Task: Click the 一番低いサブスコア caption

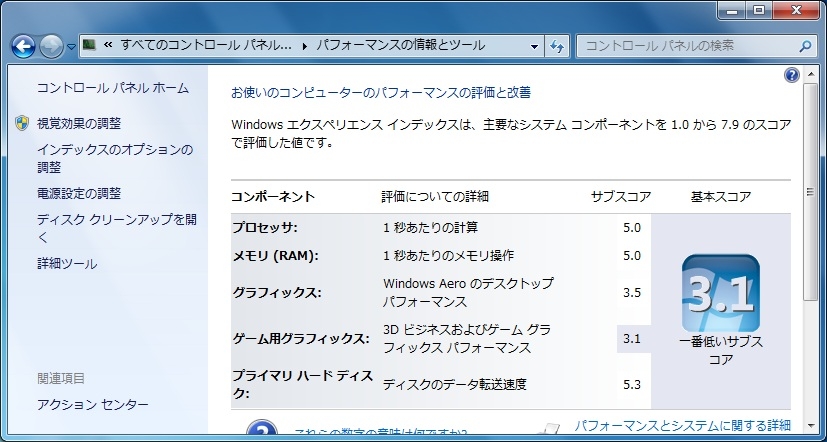Action: tap(720, 351)
